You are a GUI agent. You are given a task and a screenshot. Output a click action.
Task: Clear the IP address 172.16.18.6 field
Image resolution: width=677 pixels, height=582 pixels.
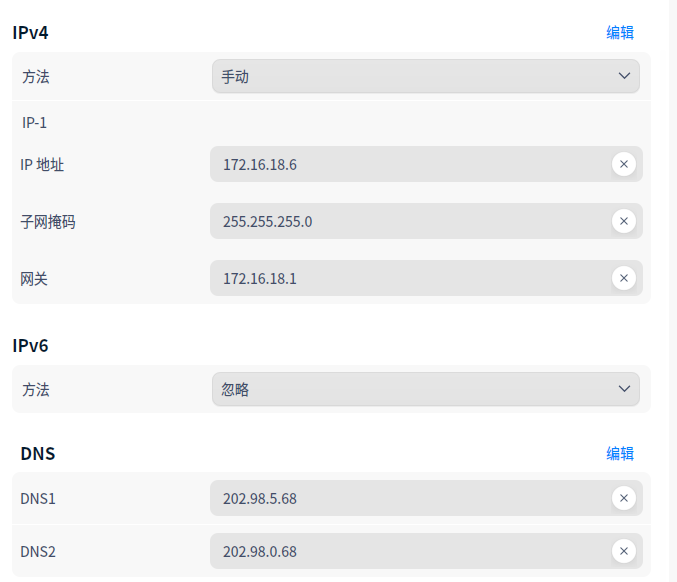(624, 164)
